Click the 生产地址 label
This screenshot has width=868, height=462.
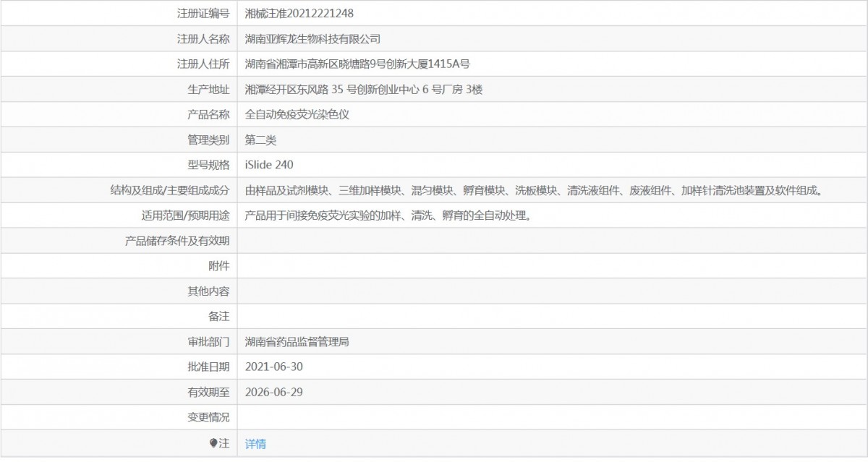click(208, 89)
